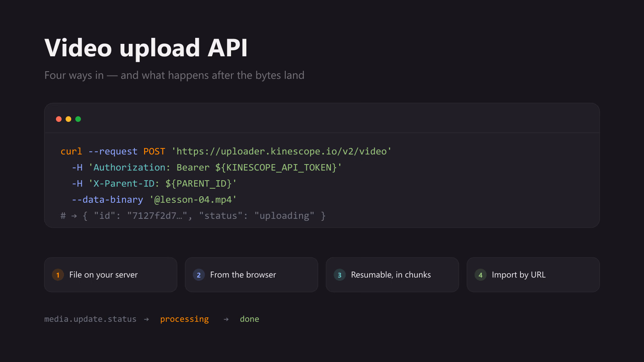Select the 'From the browser' card

tap(252, 275)
